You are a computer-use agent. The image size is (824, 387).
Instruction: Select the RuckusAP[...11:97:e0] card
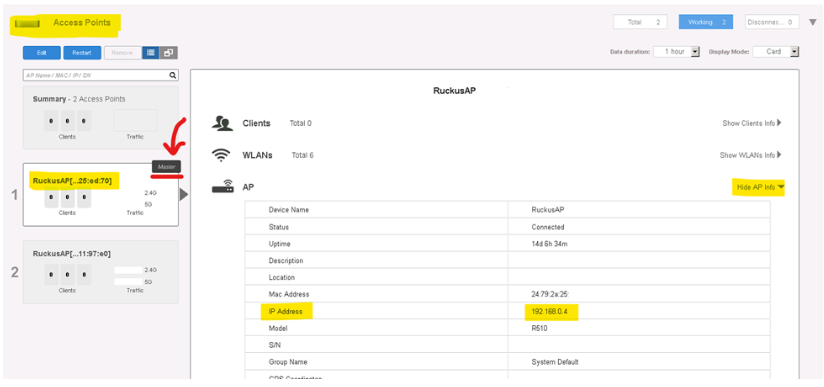100,272
